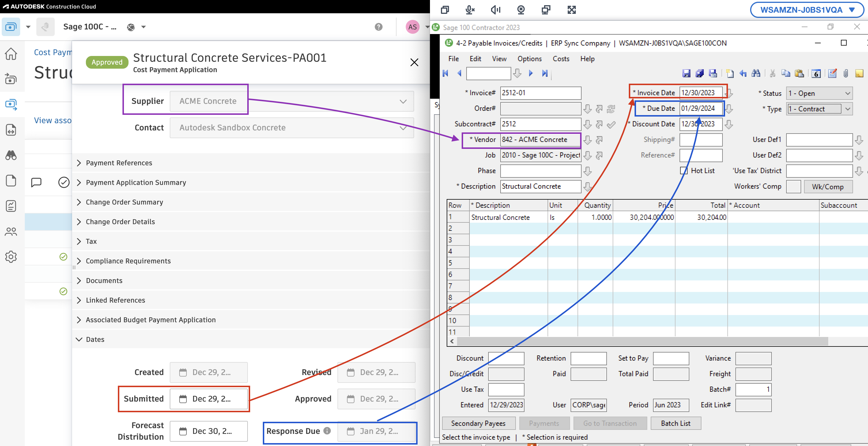Viewport: 868px width, 446px height.
Task: Click the Attachment paperclip icon
Action: (x=846, y=73)
